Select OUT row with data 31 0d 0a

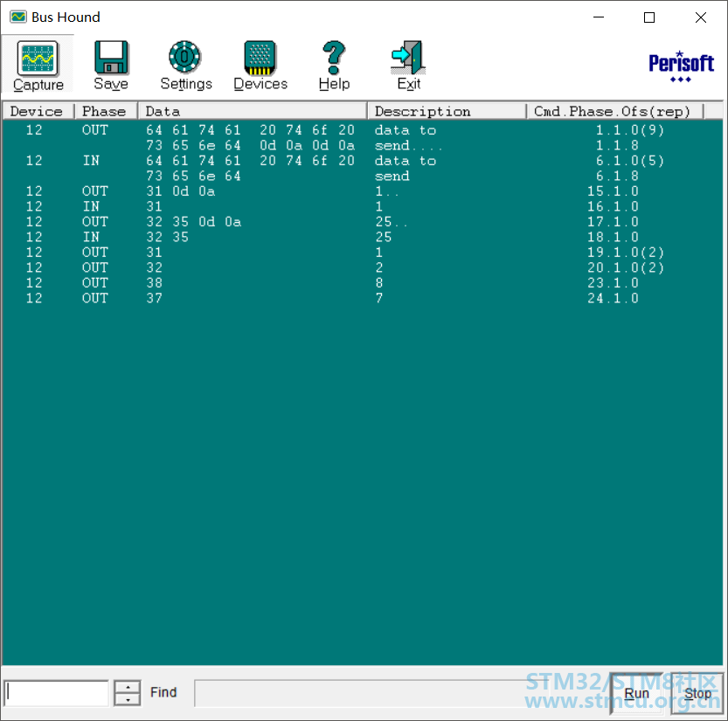tap(363, 191)
